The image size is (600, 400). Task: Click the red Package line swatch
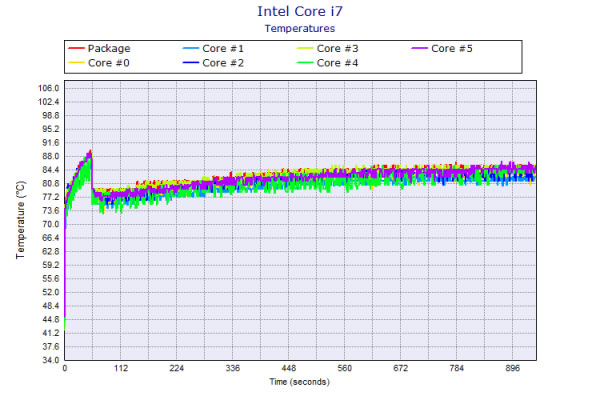[x=76, y=48]
